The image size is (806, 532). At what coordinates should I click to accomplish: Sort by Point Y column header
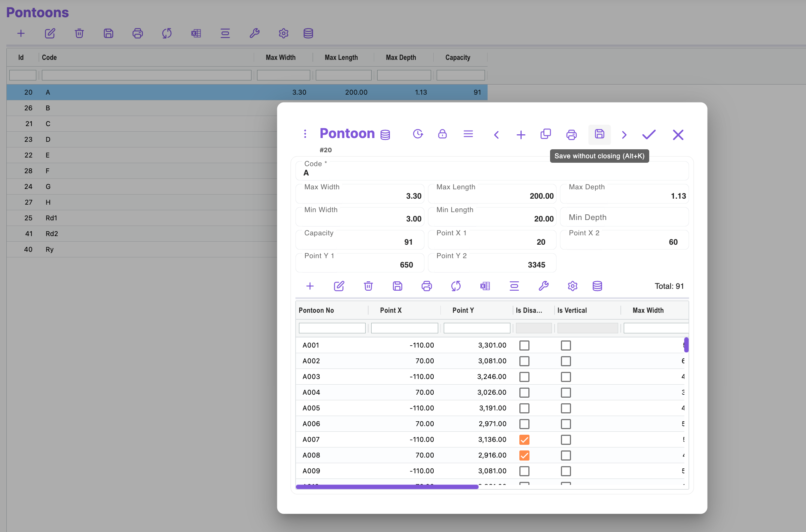[x=463, y=310]
